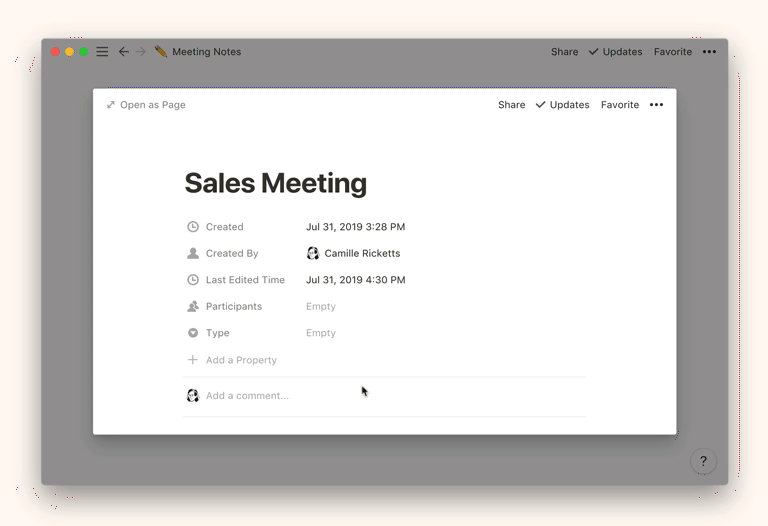Viewport: 768px width, 526px height.
Task: Click Share in the window top bar
Action: pos(564,52)
